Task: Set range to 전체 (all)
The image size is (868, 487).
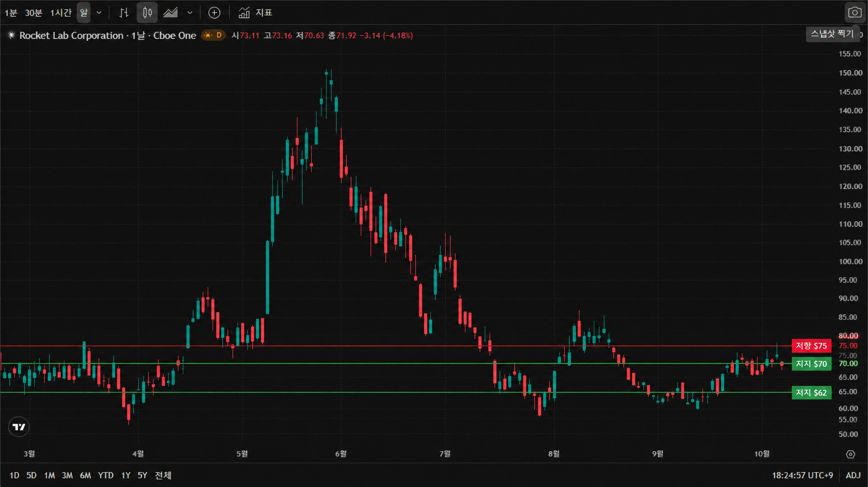Action: (x=163, y=475)
